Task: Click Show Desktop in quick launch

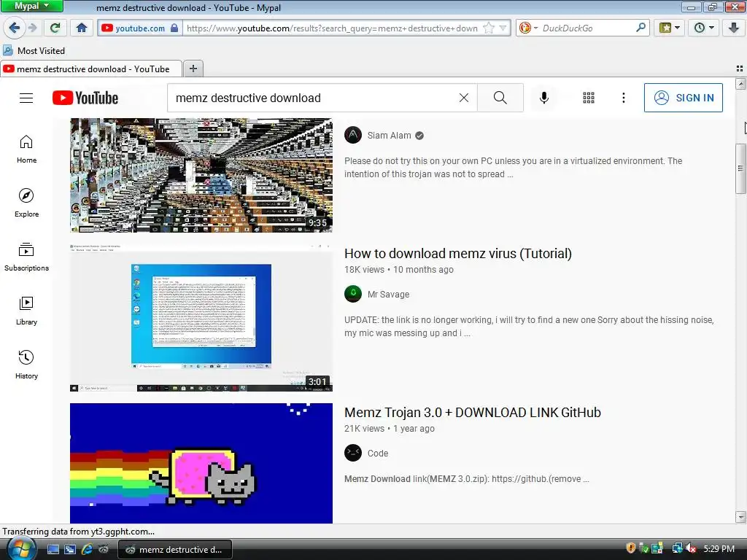Action: coord(53,550)
